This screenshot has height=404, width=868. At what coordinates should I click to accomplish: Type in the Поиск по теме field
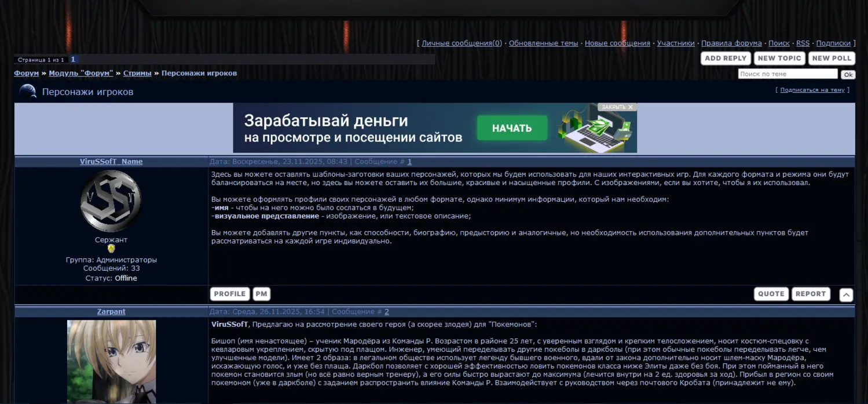(787, 74)
